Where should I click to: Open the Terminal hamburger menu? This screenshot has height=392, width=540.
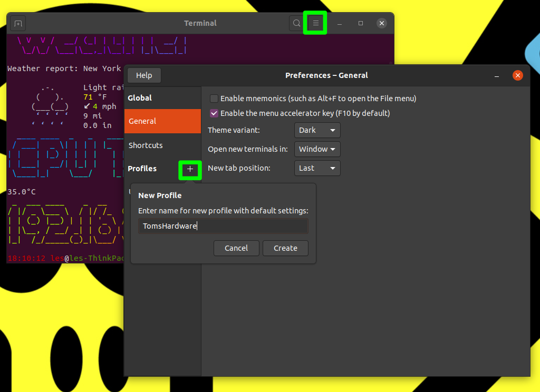coord(315,23)
